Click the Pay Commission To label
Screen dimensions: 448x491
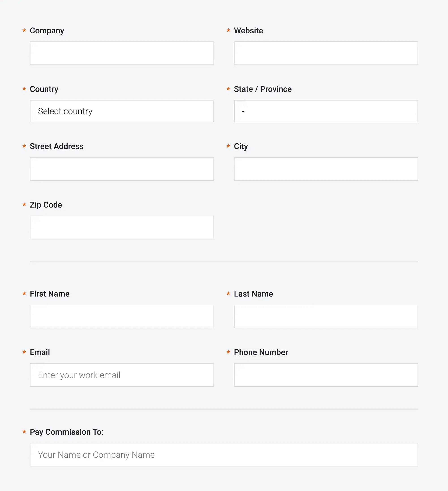pos(67,432)
